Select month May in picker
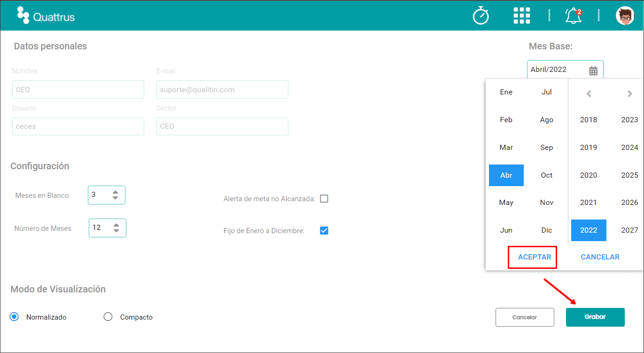The image size is (644, 353). click(506, 203)
